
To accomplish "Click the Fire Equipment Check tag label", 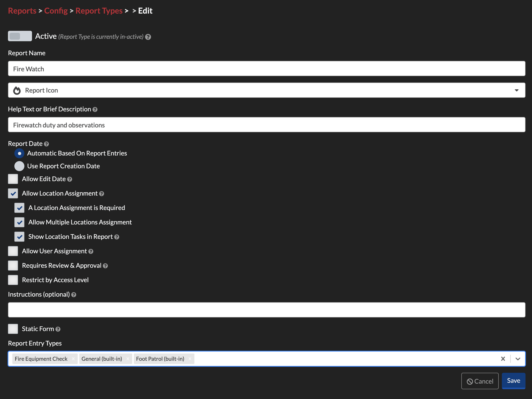I will (41, 359).
